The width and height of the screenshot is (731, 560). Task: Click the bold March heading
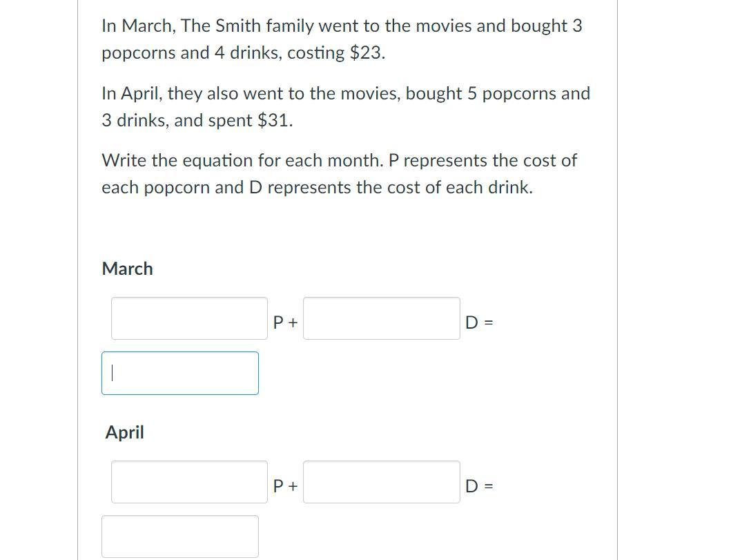(128, 269)
